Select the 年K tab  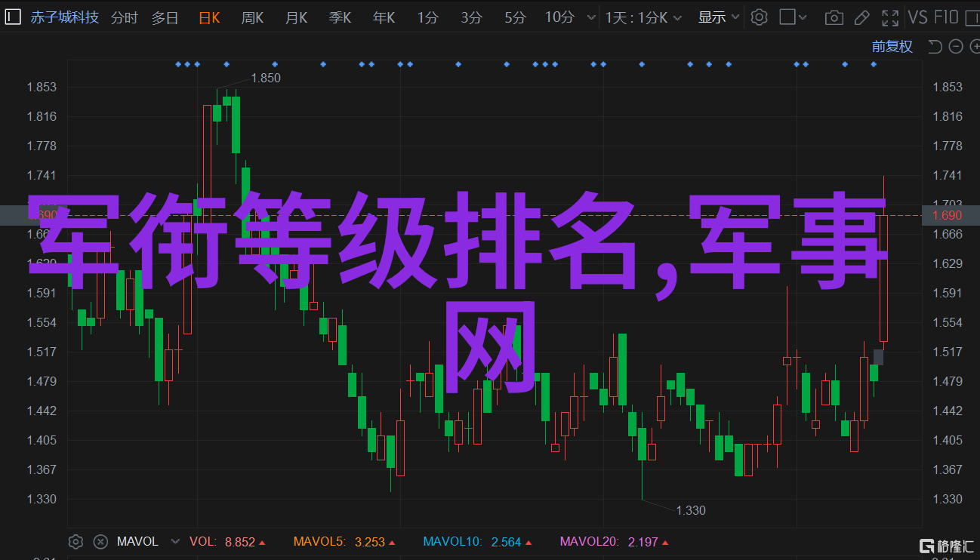(x=384, y=17)
